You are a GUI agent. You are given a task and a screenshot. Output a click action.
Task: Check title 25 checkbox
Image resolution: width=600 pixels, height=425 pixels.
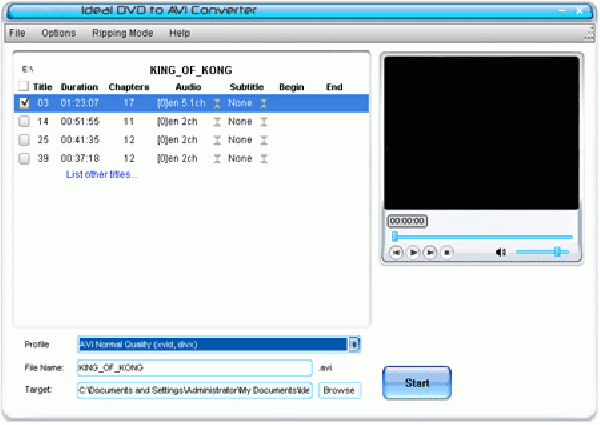coord(24,140)
